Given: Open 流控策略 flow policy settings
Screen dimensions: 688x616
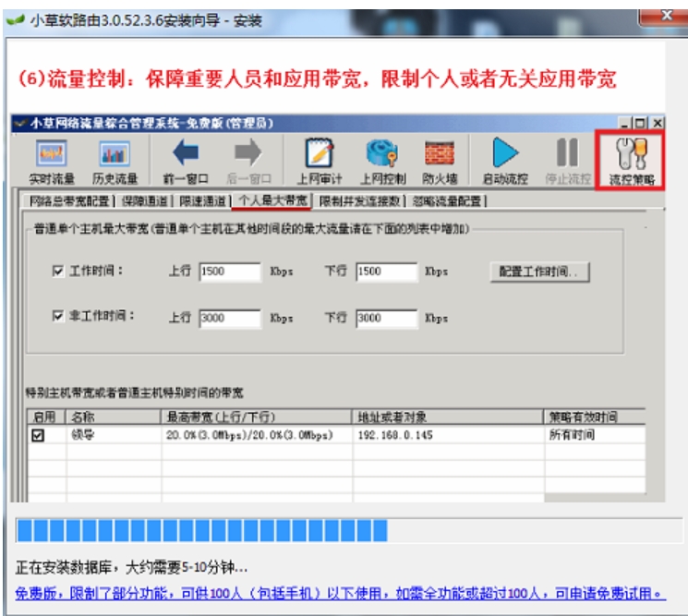Looking at the screenshot, I should coord(631,161).
